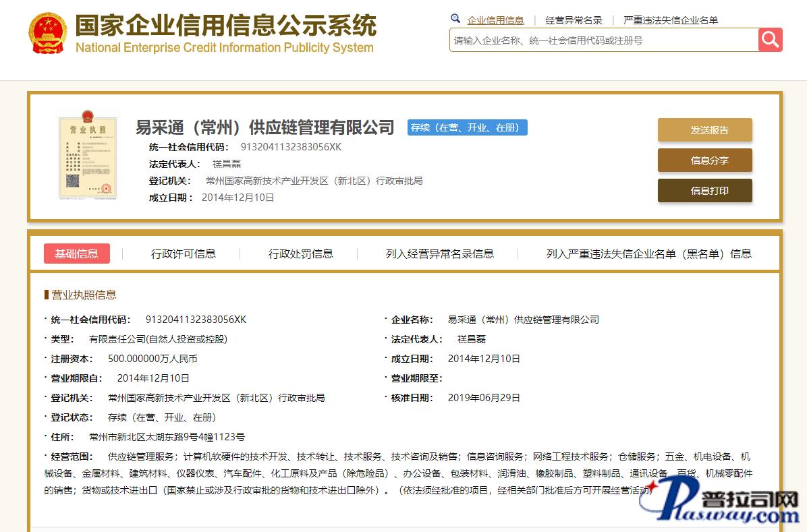The image size is (807, 532).
Task: Select the 企业信用信息 search category
Action: [x=495, y=20]
